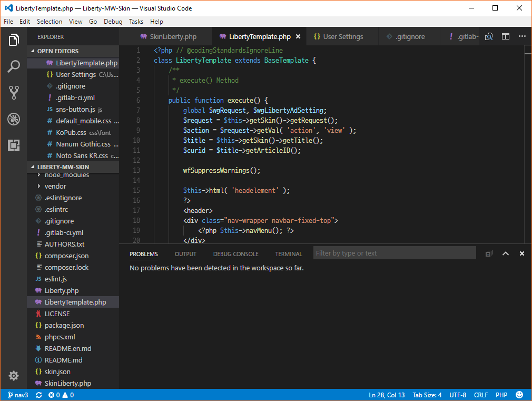Select the OUTPUT panel tab
Viewport: 532px width, 401px height.
coord(185,254)
